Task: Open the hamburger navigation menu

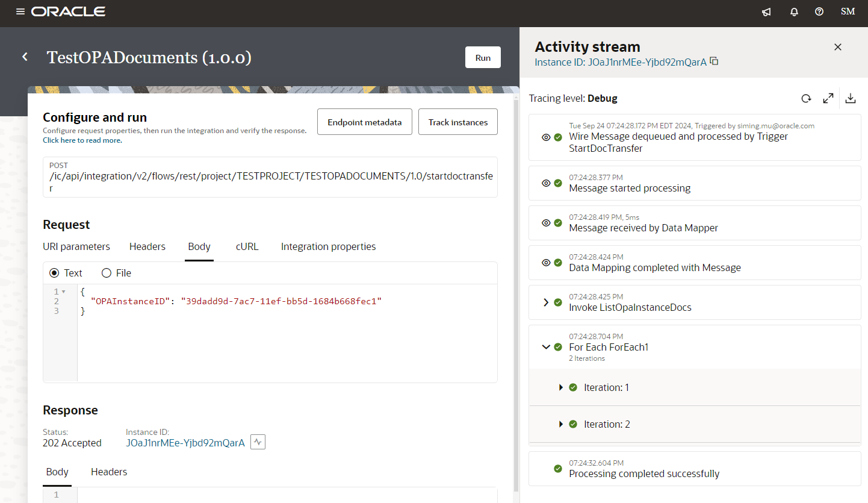Action: coord(20,11)
